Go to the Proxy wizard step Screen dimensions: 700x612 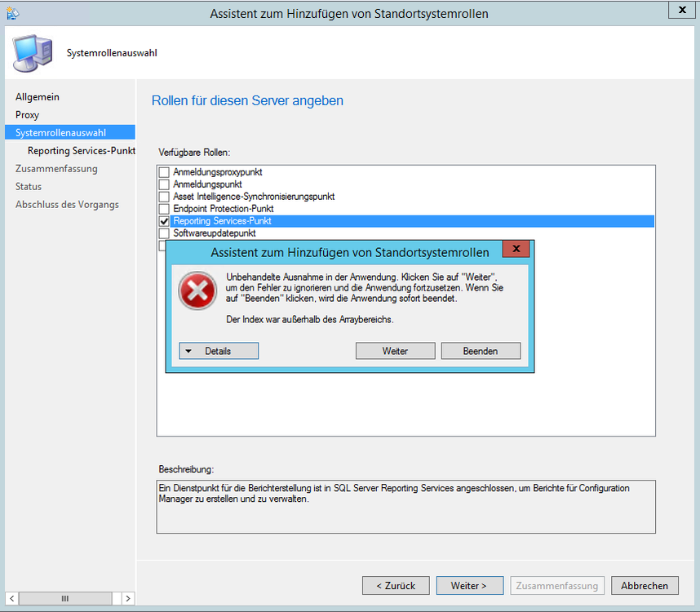point(27,115)
